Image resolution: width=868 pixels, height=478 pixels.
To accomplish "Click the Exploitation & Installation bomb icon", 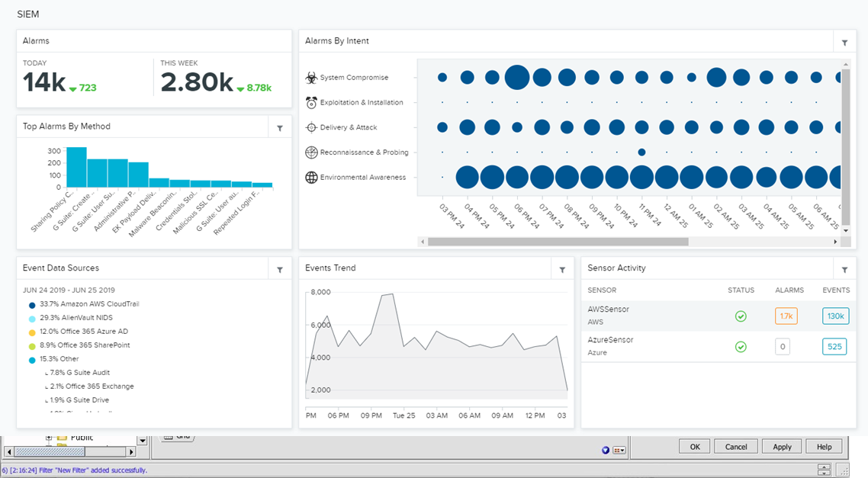I will click(311, 102).
